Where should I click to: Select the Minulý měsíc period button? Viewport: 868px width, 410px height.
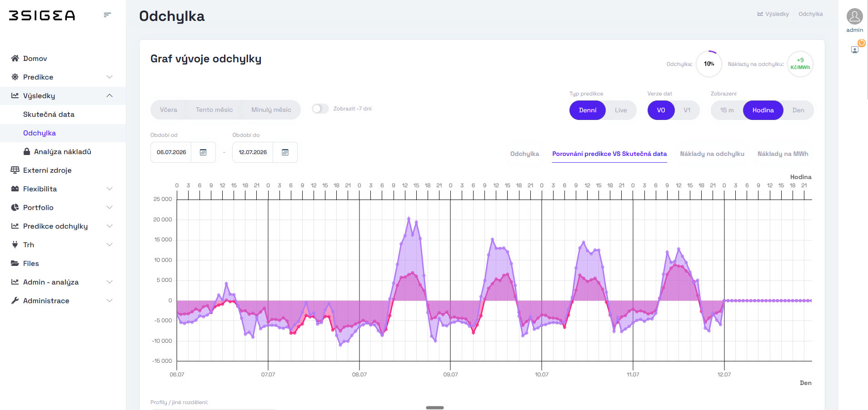click(x=271, y=110)
